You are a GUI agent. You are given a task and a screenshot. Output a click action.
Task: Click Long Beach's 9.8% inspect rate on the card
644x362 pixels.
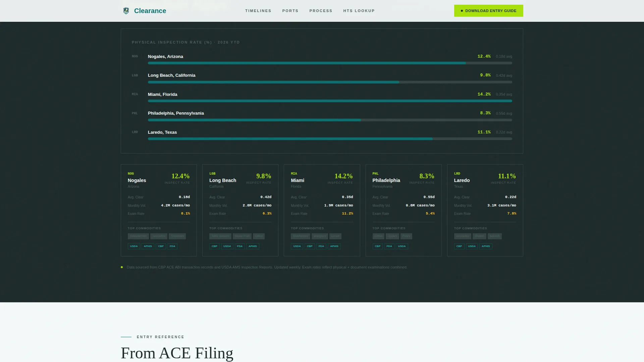tap(264, 176)
